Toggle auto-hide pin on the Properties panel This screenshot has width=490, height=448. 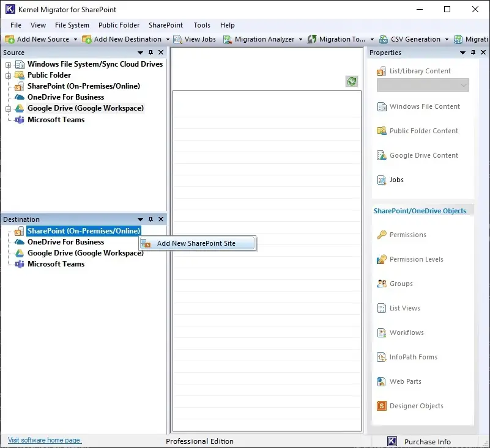pyautogui.click(x=473, y=53)
